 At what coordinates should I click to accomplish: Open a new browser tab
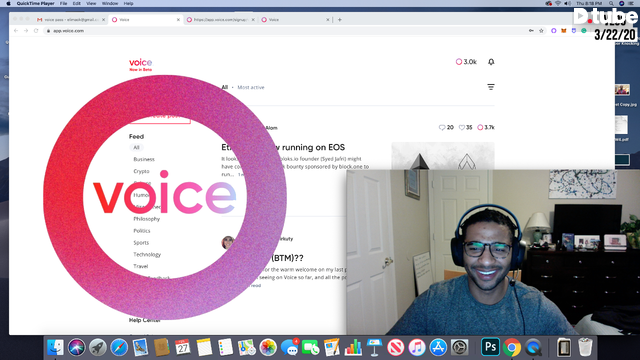point(340,20)
